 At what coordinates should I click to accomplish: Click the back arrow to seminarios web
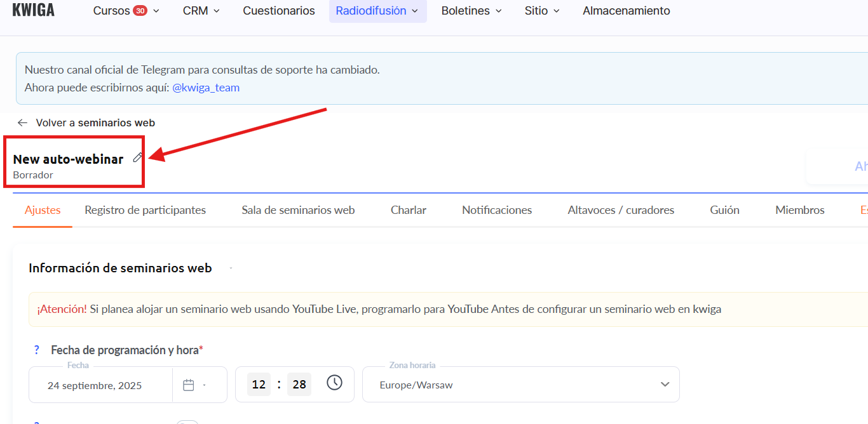pyautogui.click(x=23, y=123)
